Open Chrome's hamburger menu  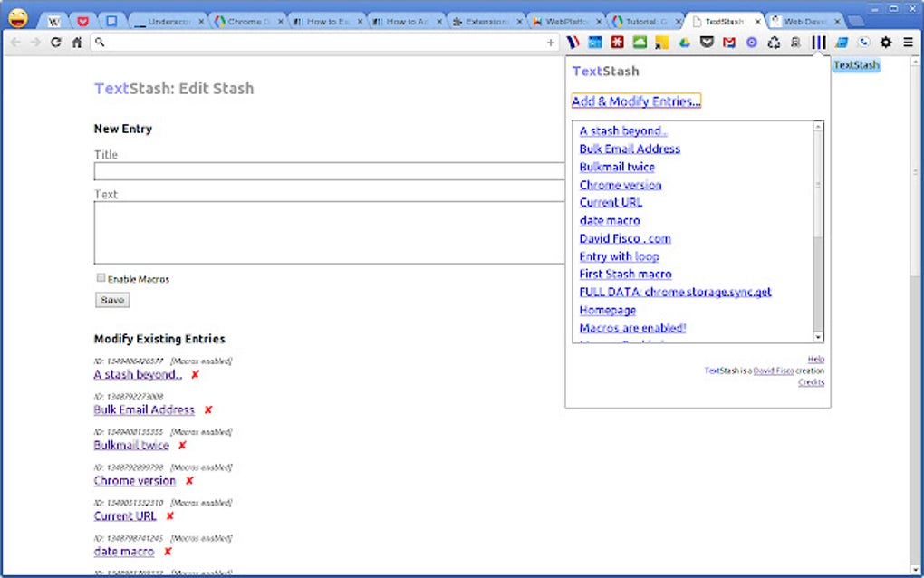[x=908, y=42]
